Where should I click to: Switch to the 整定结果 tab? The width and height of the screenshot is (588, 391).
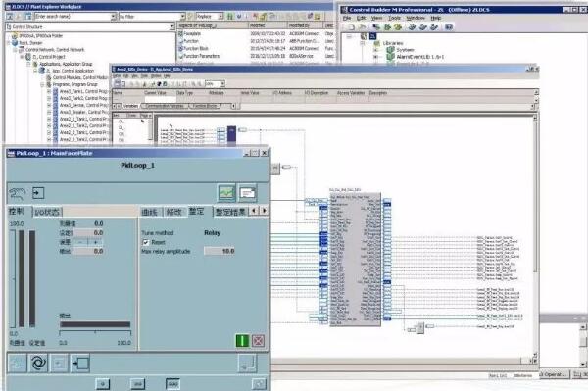(230, 212)
